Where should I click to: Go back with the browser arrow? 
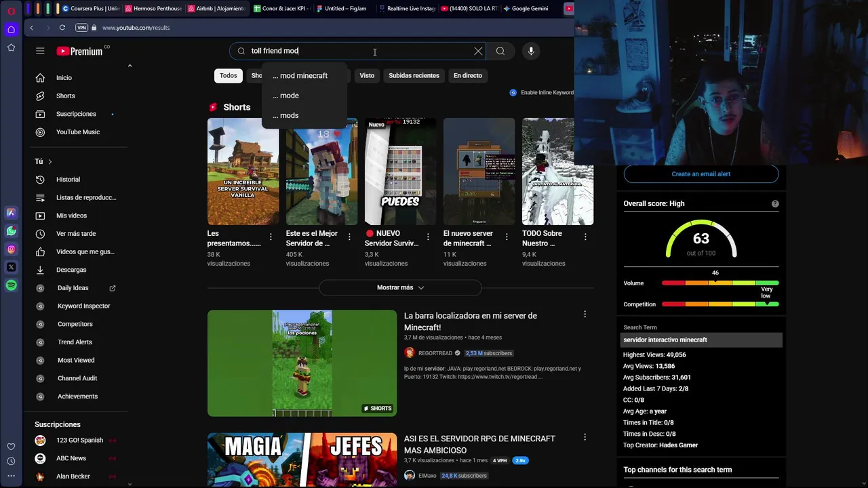tap(32, 28)
